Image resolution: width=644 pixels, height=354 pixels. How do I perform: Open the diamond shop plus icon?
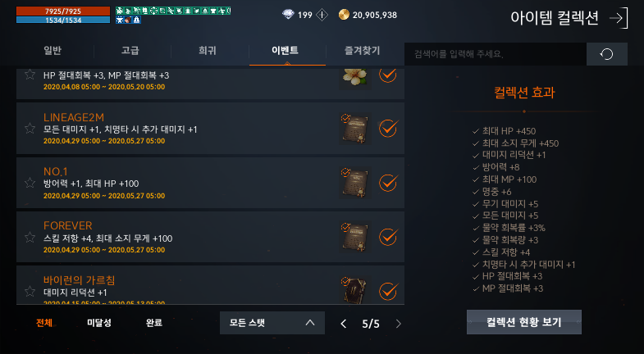click(322, 16)
